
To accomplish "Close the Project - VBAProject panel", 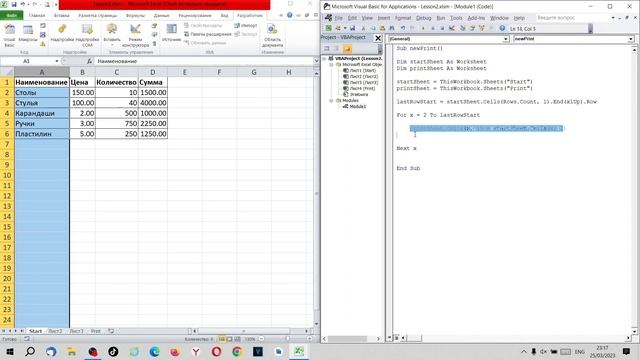I will (378, 38).
